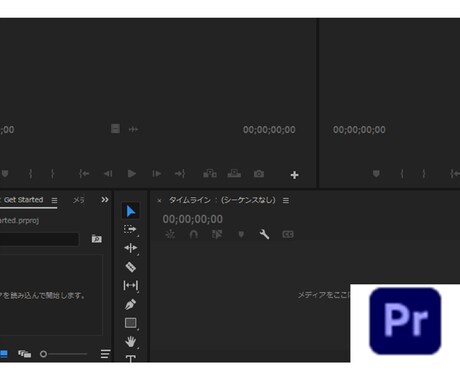Screen dimensions: 460x380
Task: Open the Timeline panel menu
Action: (x=286, y=200)
